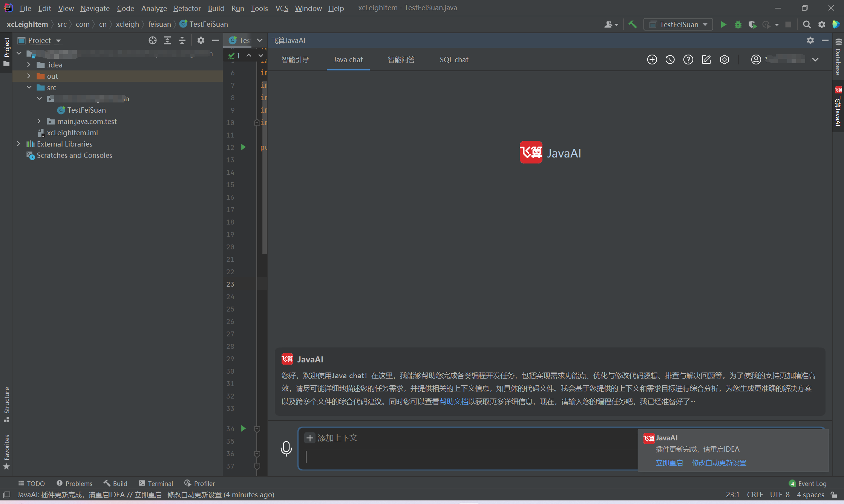Hide the Project tool window

[x=215, y=40]
